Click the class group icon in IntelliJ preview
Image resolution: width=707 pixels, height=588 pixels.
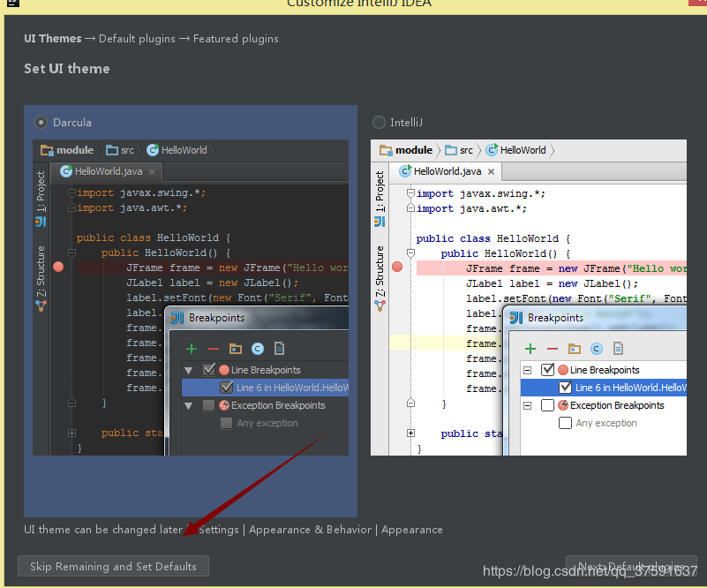click(597, 349)
